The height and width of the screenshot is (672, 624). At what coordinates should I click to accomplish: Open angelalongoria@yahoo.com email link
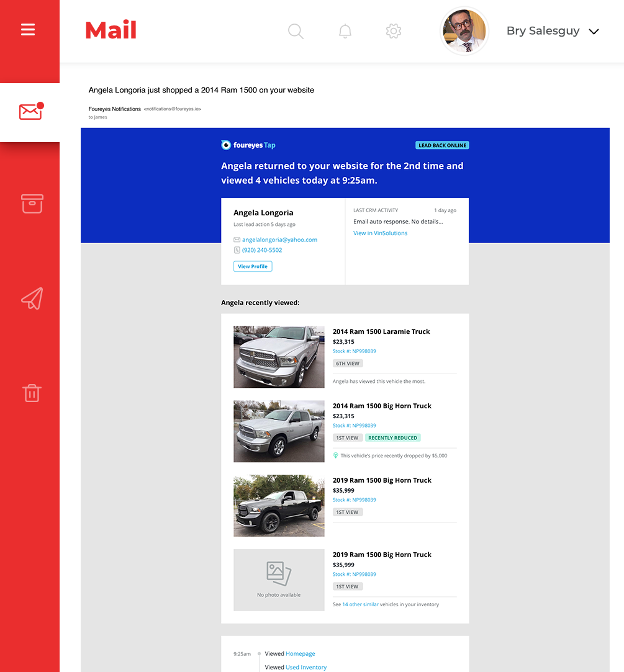click(x=279, y=240)
